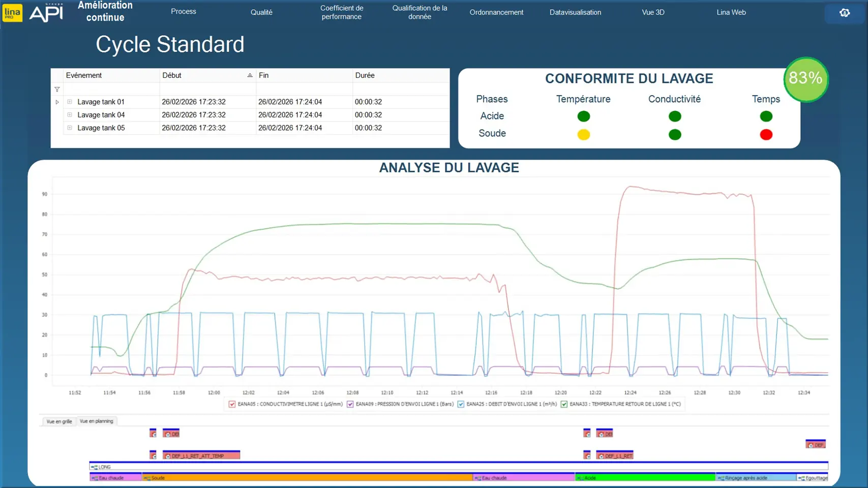Uncheck EANA09 Pression d'envoi Ligne 1

(x=350, y=404)
